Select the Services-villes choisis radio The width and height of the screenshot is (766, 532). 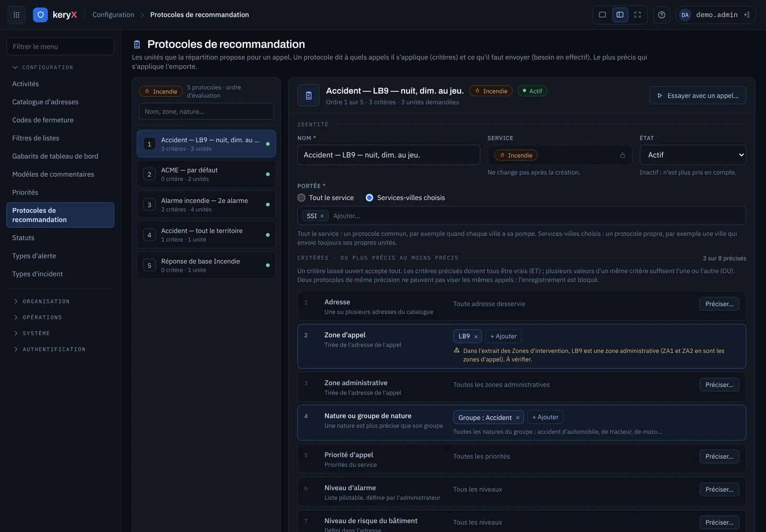pos(369,198)
